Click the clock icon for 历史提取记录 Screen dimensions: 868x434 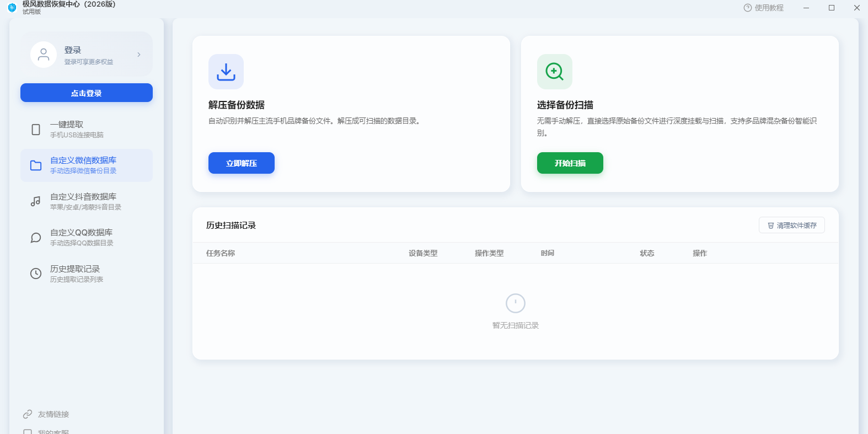point(36,274)
